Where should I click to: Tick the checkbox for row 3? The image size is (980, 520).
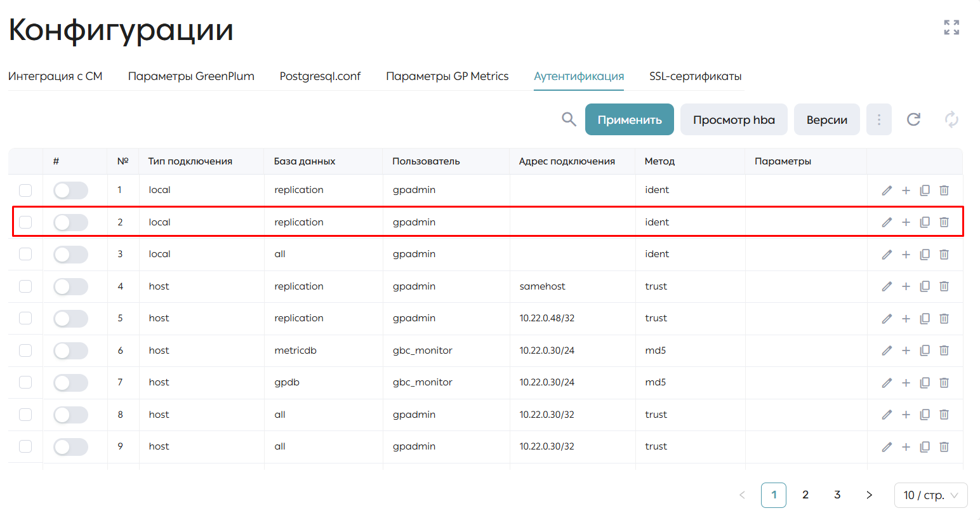[x=25, y=254]
